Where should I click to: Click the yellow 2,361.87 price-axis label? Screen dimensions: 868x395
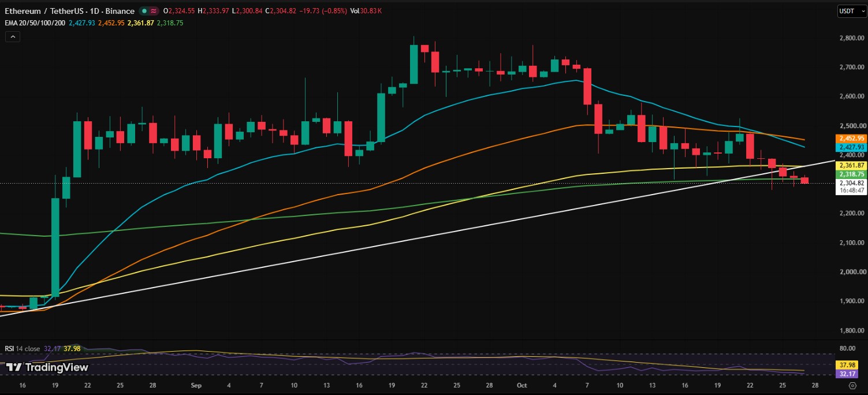(x=851, y=165)
